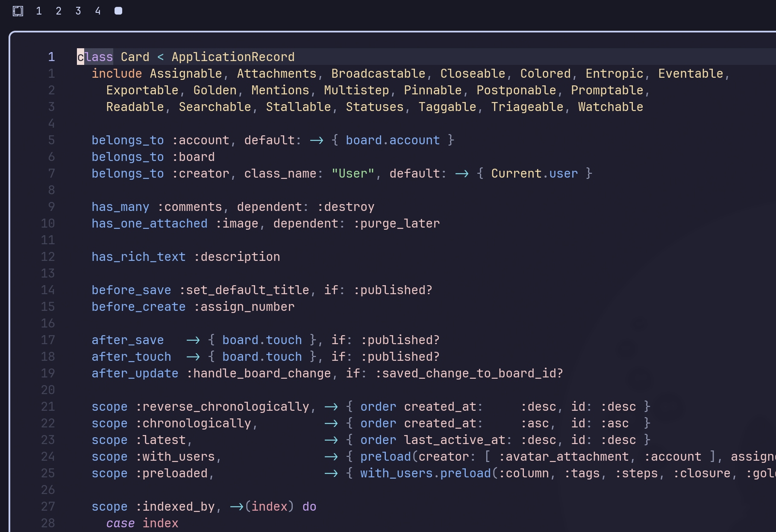
Task: Switch to workspace 1
Action: coord(39,11)
